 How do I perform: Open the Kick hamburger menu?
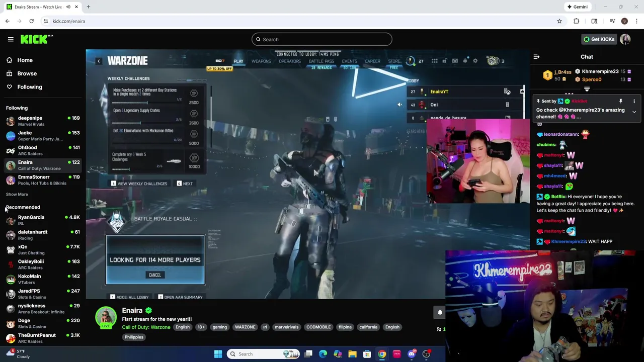11,39
